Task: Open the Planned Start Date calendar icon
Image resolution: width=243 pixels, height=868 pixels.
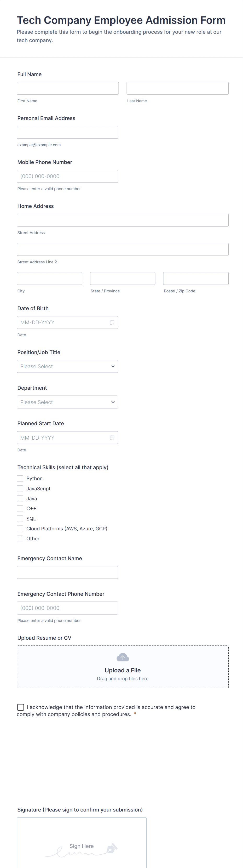Action: pos(112,438)
